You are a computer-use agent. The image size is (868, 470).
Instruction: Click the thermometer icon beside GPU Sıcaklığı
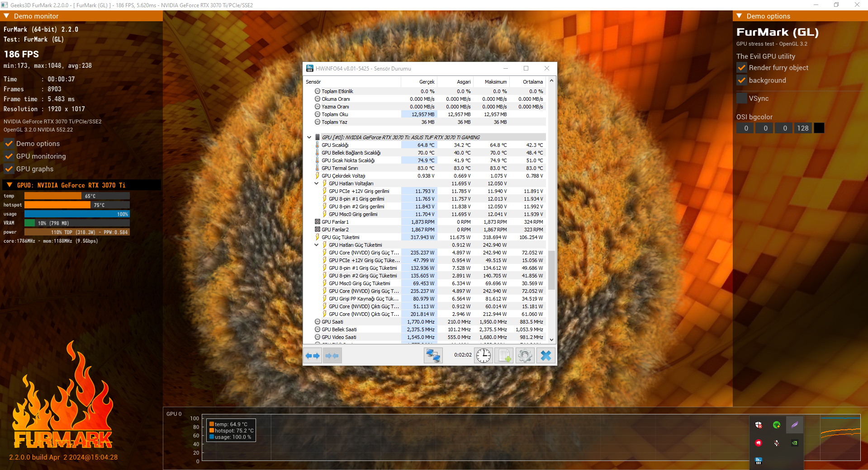click(x=317, y=145)
